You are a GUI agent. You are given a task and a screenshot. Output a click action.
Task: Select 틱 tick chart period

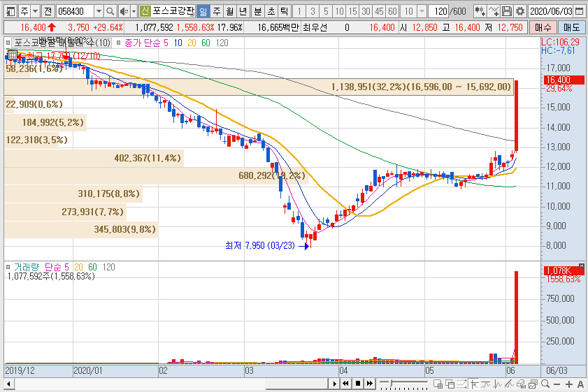(285, 11)
